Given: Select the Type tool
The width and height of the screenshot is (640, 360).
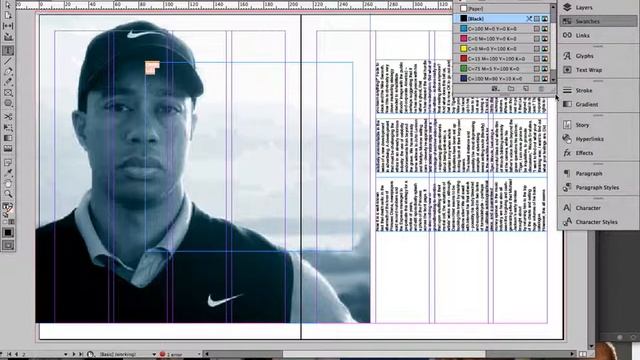Looking at the screenshot, I should pyautogui.click(x=8, y=51).
